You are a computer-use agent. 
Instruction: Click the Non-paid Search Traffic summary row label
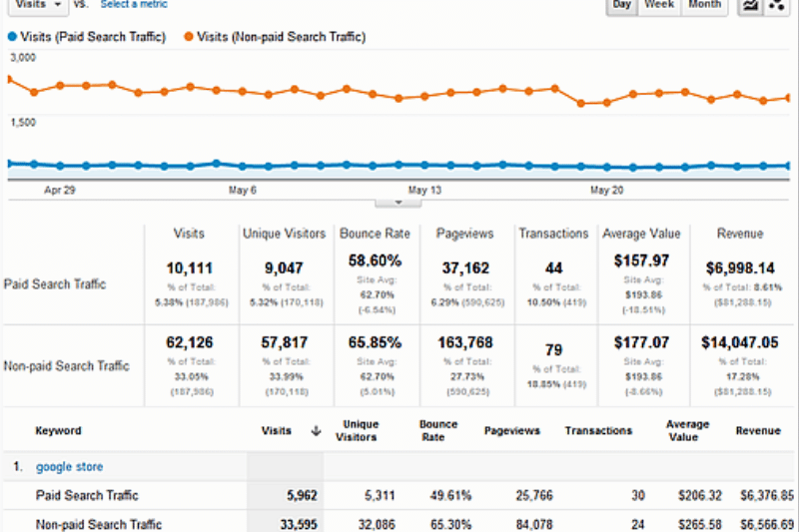[66, 366]
